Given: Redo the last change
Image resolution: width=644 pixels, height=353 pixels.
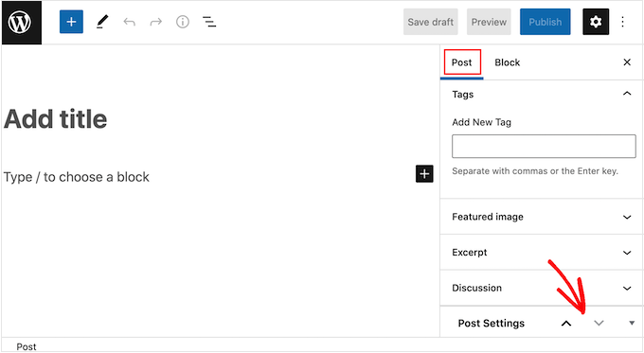Looking at the screenshot, I should (156, 22).
